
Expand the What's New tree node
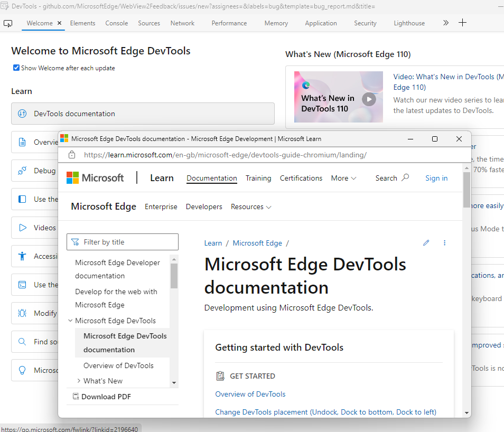pos(79,381)
